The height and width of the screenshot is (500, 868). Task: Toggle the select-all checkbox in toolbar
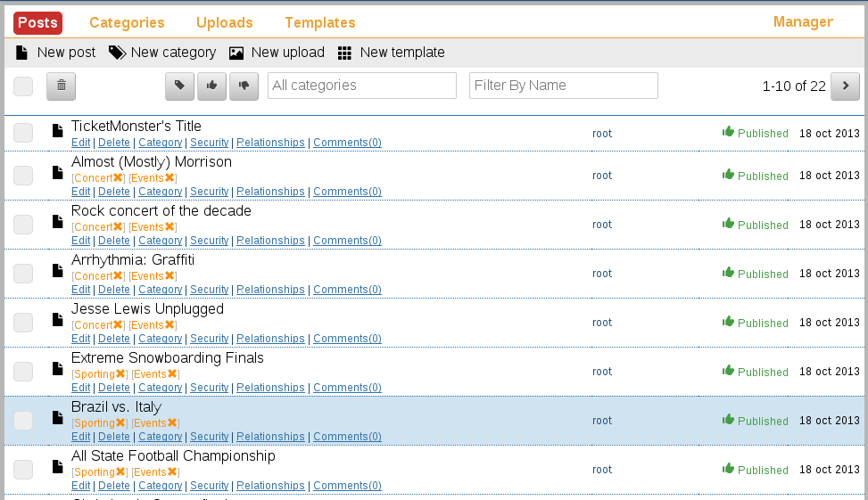tap(23, 86)
